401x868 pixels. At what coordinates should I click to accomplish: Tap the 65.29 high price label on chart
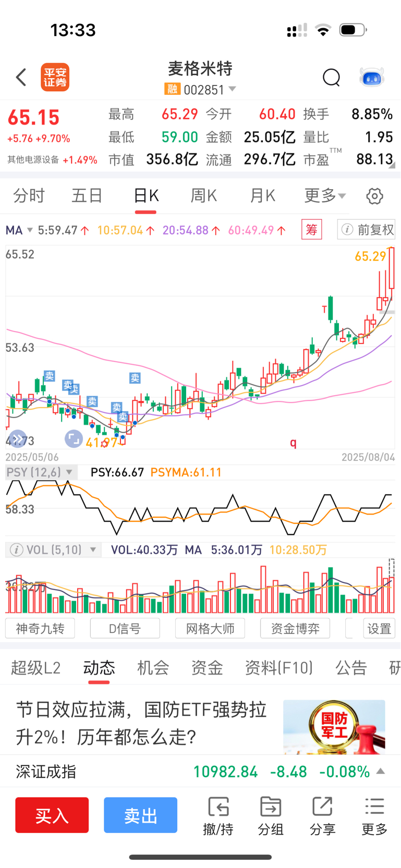370,256
